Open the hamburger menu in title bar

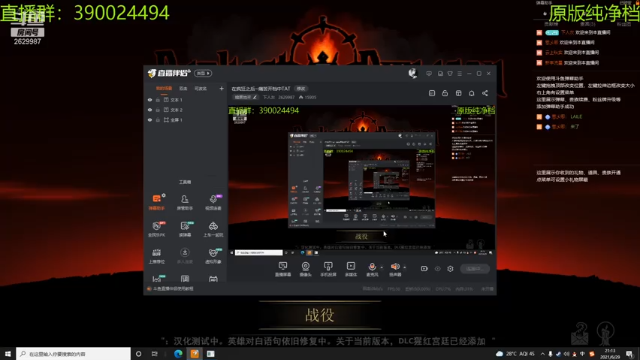[460, 73]
